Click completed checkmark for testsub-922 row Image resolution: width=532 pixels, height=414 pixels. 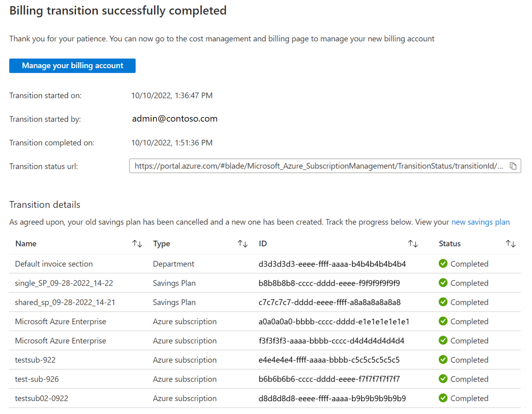tap(443, 359)
